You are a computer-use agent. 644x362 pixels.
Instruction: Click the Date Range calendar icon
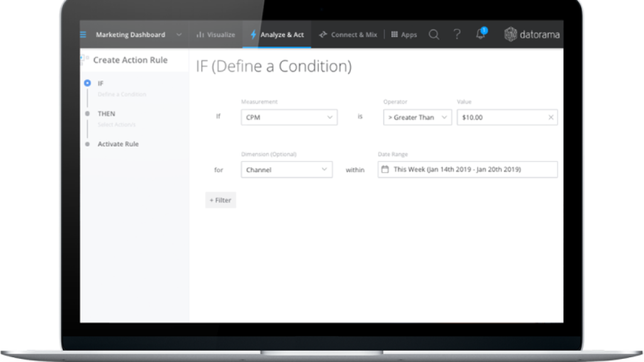click(x=386, y=169)
